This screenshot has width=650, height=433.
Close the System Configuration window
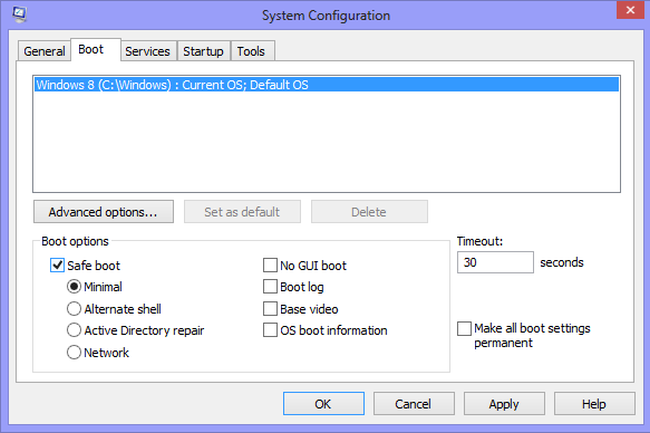[x=630, y=10]
